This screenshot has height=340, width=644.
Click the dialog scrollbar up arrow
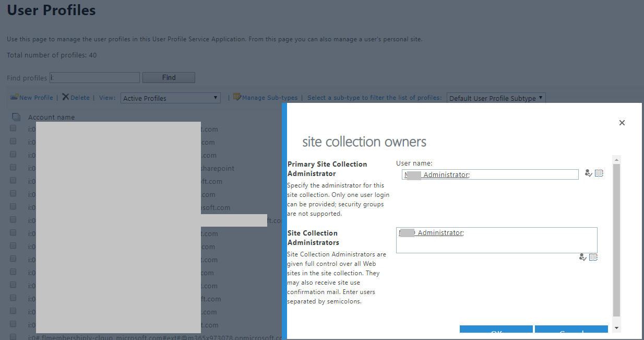click(x=616, y=159)
